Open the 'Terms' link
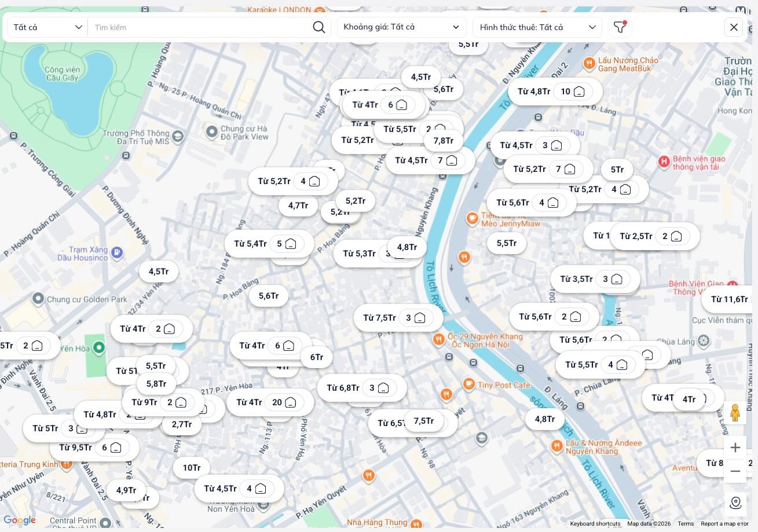The width and height of the screenshot is (758, 532). tap(686, 524)
